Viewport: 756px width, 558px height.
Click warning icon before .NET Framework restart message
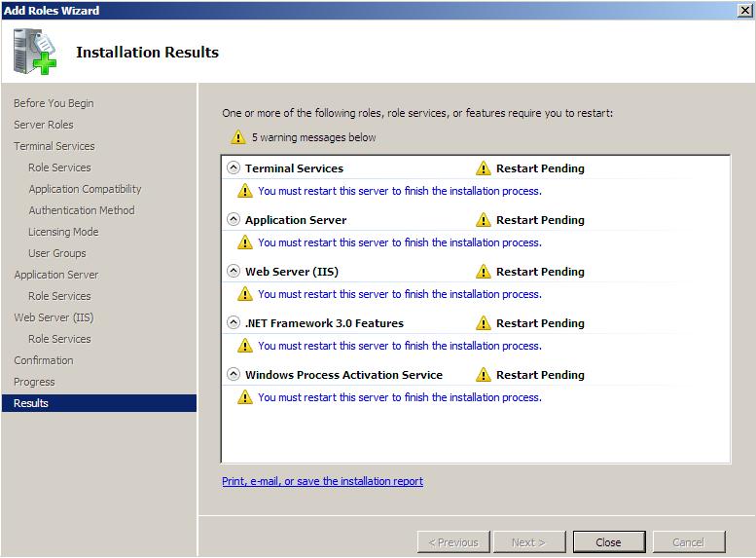[x=245, y=346]
